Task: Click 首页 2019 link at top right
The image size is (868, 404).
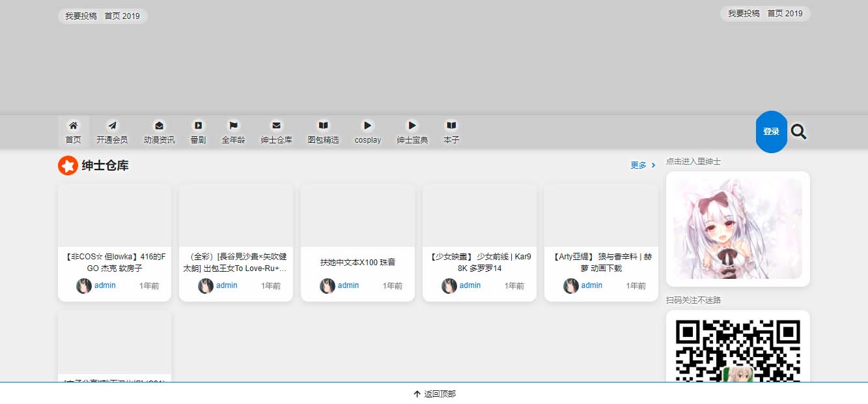Action: click(x=785, y=14)
